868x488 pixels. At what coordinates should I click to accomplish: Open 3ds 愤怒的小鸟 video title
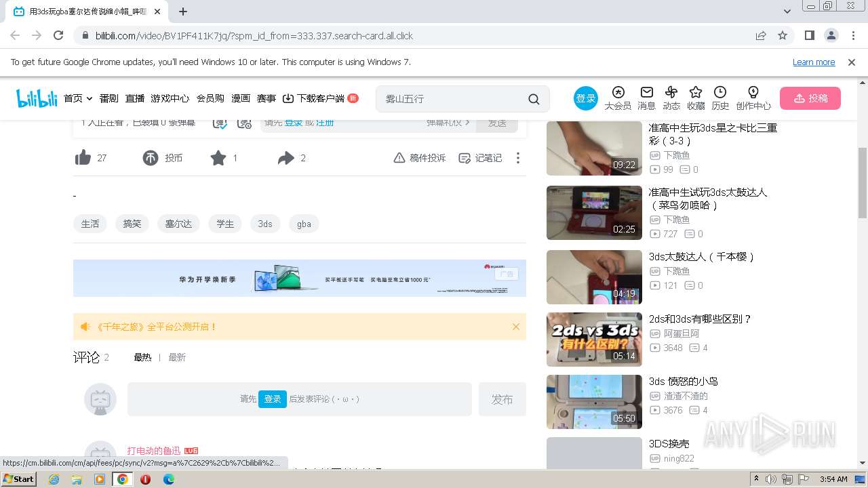pos(684,382)
